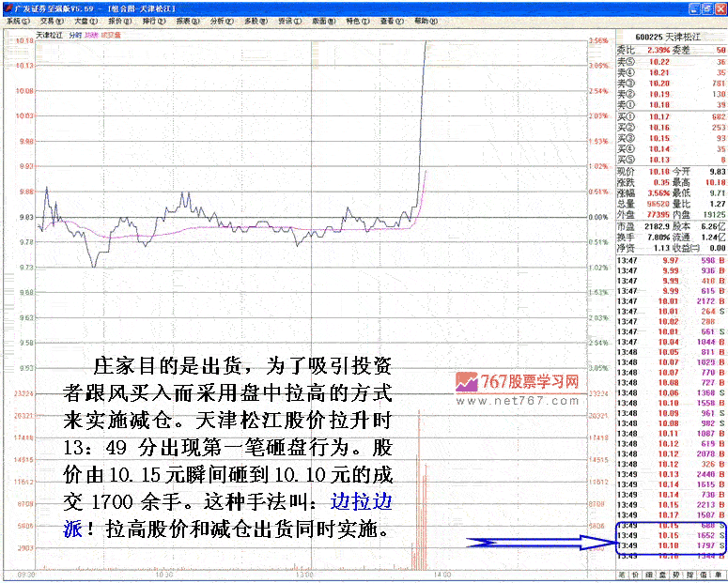Open the 资讯 menu

tap(287, 20)
